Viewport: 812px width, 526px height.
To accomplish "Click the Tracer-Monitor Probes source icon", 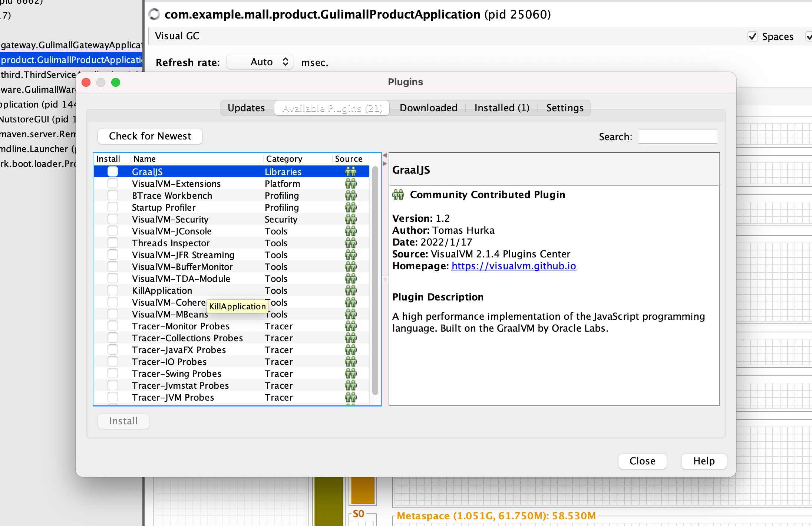I will [x=350, y=326].
